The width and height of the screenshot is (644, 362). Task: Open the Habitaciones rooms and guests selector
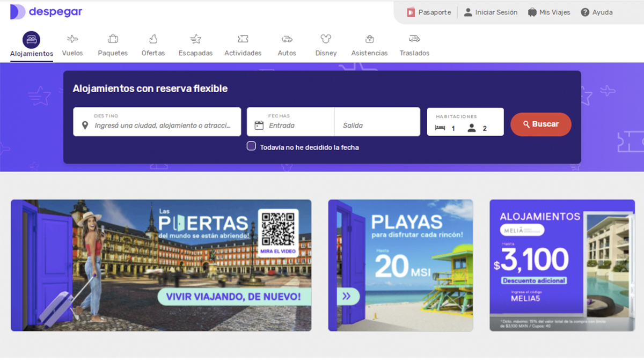click(465, 122)
